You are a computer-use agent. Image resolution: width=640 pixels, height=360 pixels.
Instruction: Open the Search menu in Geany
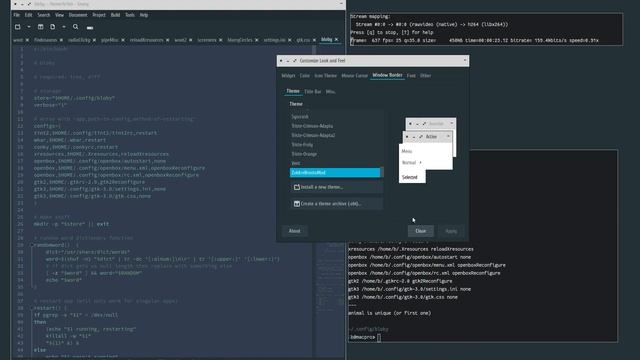(x=44, y=15)
